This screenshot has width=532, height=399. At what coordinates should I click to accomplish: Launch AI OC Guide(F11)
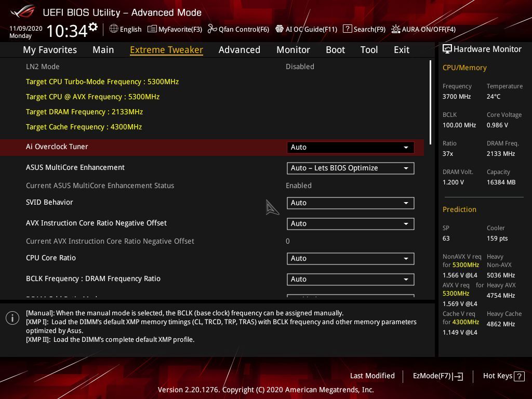[x=307, y=29]
